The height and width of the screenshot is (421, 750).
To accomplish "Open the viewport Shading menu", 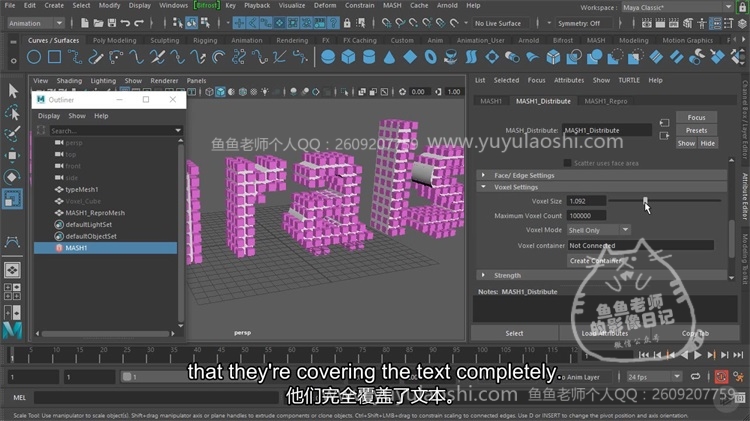I will click(69, 80).
